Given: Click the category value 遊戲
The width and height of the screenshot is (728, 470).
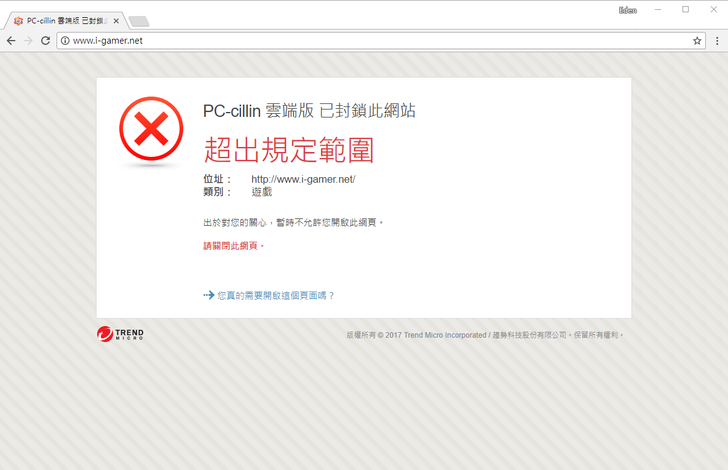Looking at the screenshot, I should point(262,192).
